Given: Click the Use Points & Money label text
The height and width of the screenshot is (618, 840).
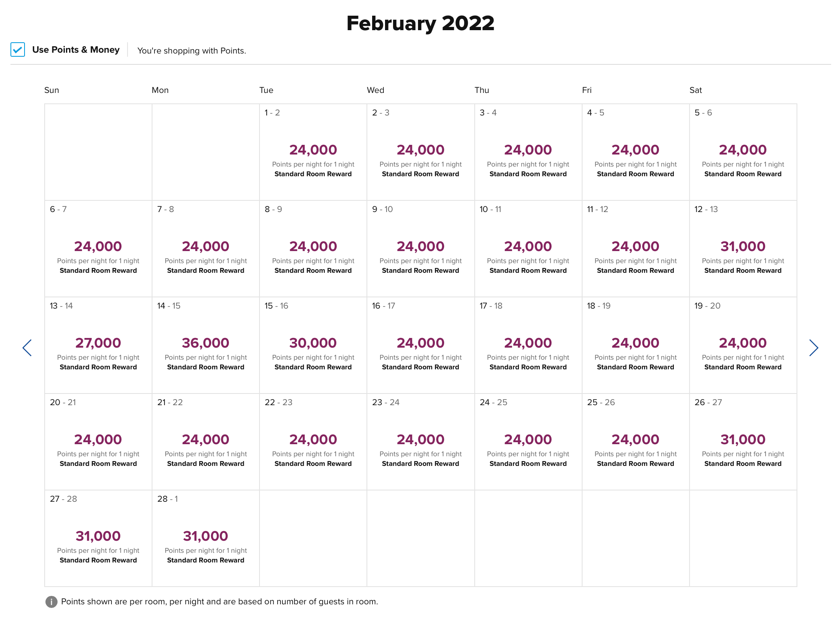Looking at the screenshot, I should click(76, 49).
